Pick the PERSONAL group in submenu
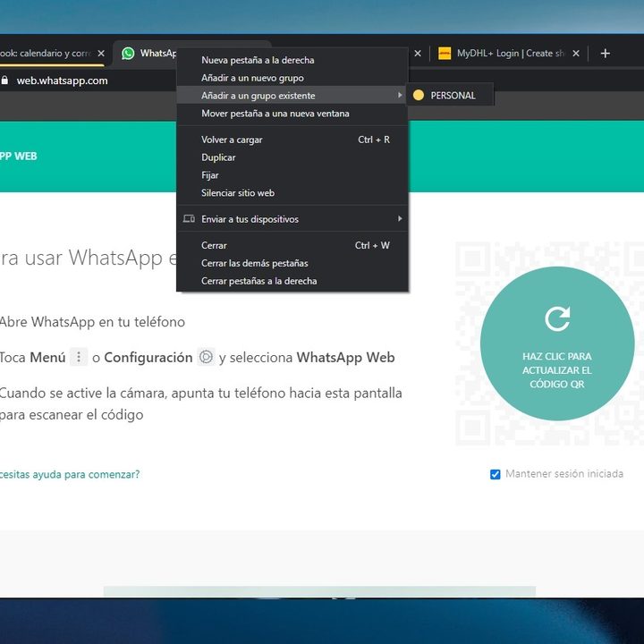644x644 pixels. [x=450, y=96]
